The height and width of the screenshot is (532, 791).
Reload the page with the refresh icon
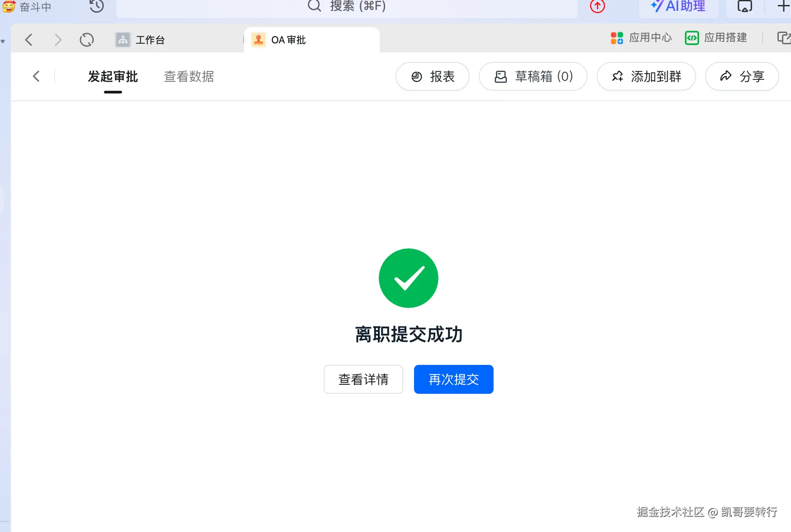click(x=87, y=40)
